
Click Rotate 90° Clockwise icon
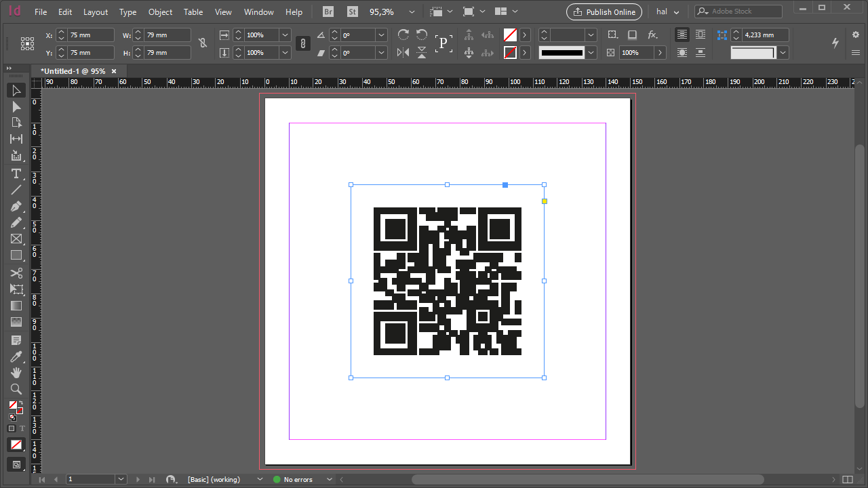[403, 35]
